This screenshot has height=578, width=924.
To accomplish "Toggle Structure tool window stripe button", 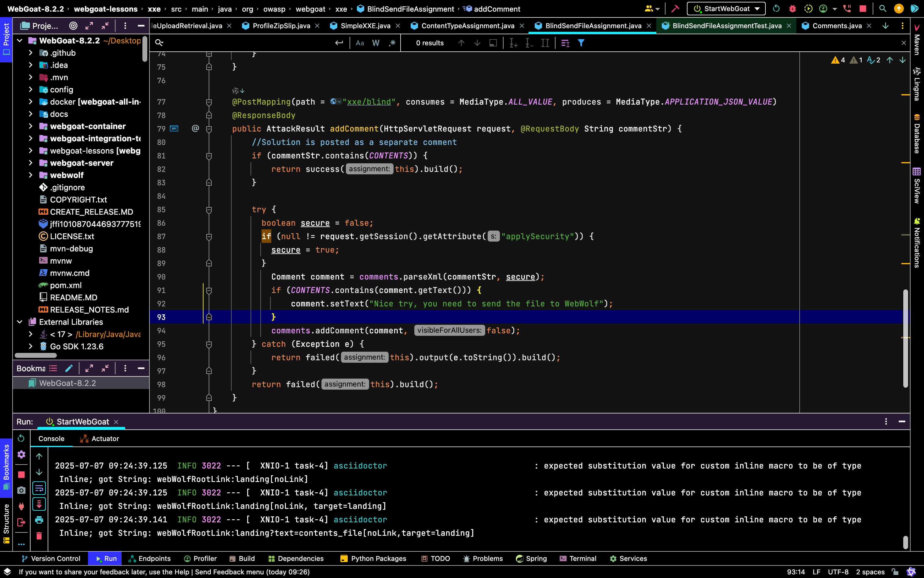I will point(6,524).
